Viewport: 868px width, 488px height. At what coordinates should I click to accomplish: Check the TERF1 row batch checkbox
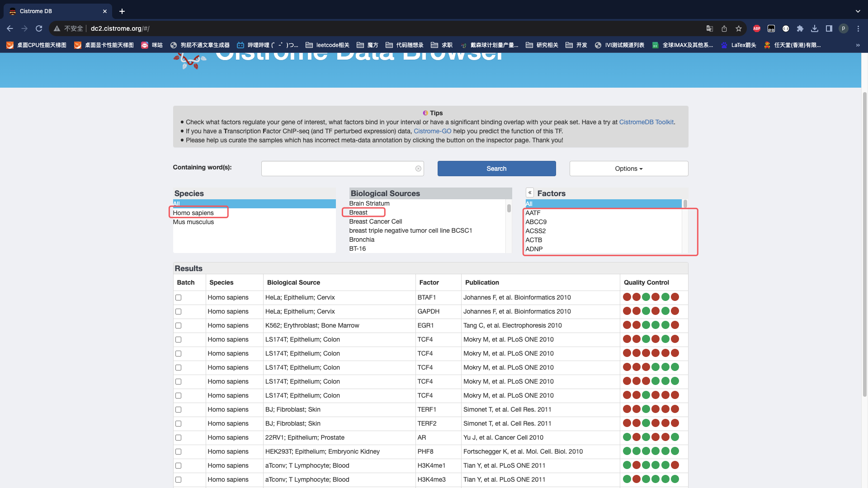(179, 410)
